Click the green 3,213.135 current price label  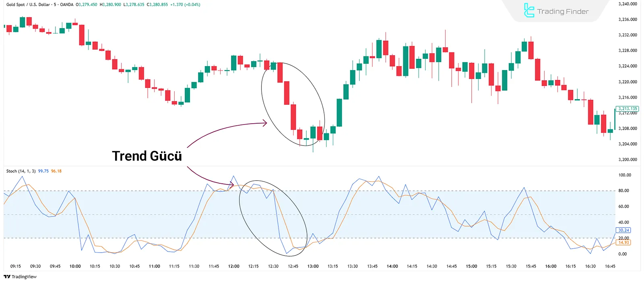tap(627, 109)
